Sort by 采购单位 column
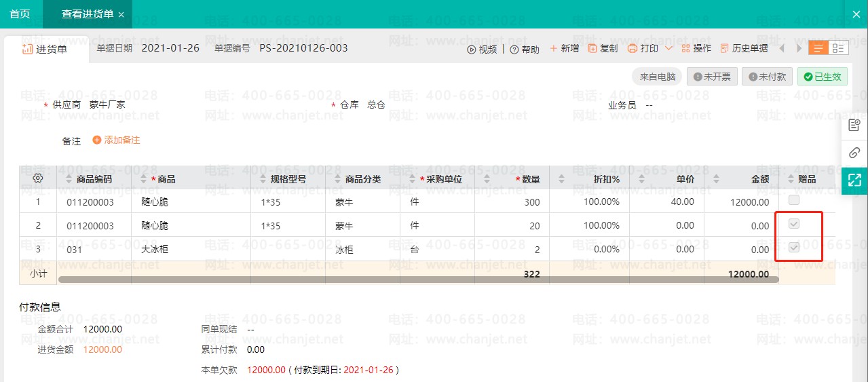This screenshot has height=382, width=868. click(413, 179)
